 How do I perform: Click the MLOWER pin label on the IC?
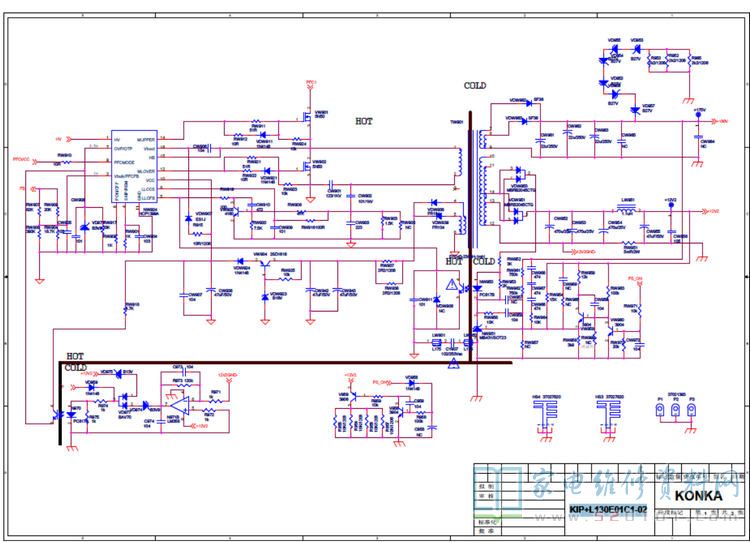coord(145,171)
